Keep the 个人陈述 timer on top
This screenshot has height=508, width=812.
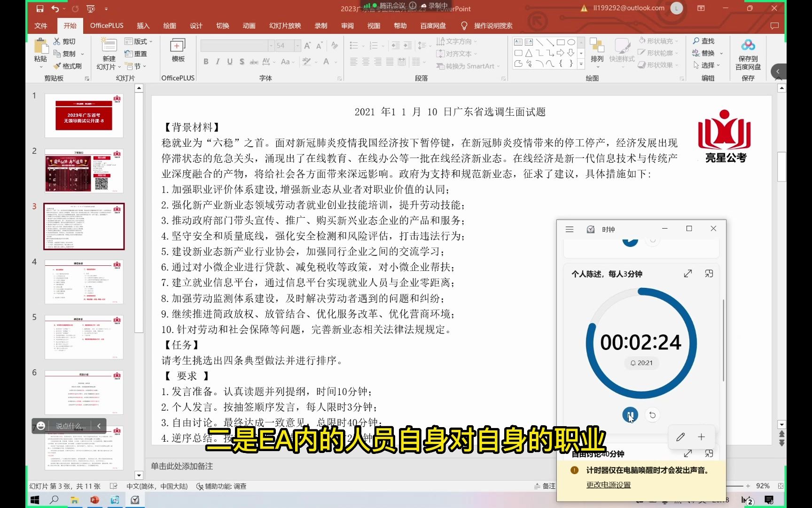[709, 274]
